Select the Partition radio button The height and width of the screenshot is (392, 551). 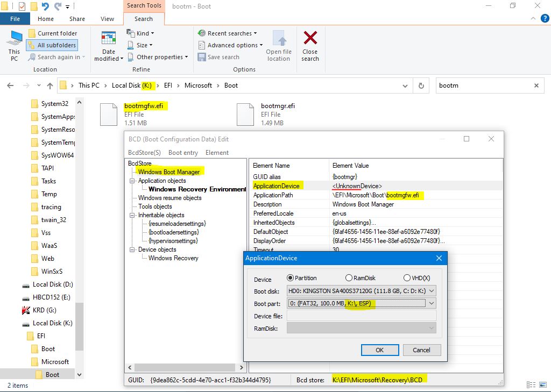tap(291, 278)
